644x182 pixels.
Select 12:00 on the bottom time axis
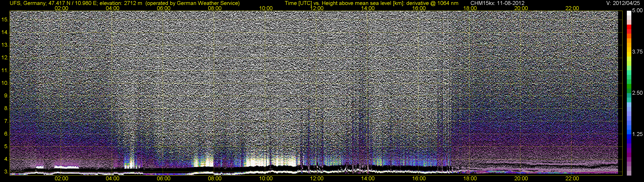pos(317,179)
